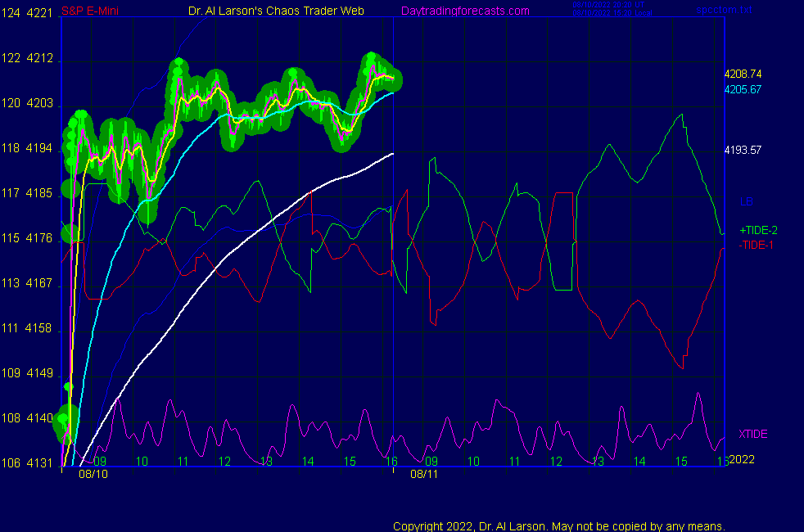Select the XTIDE legend label
804x532 pixels.
click(753, 434)
